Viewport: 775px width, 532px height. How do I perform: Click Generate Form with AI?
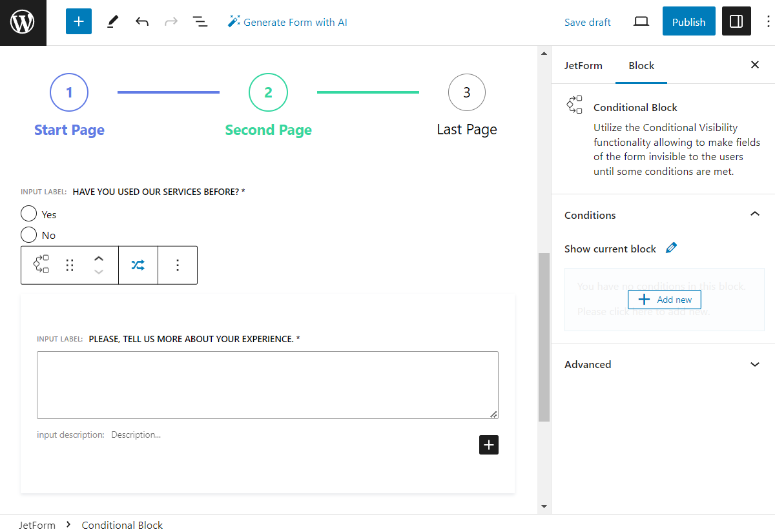287,21
